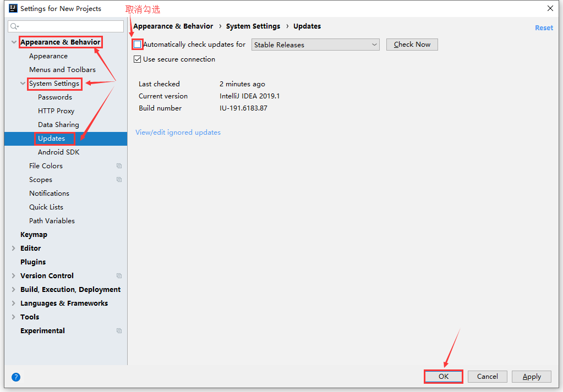Open Android SDK settings
The image size is (563, 392).
tap(58, 152)
